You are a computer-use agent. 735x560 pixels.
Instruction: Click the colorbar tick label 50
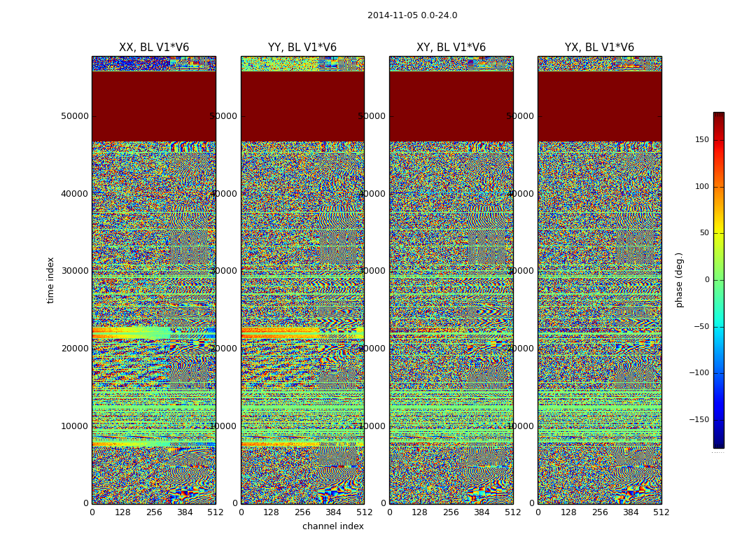click(704, 233)
